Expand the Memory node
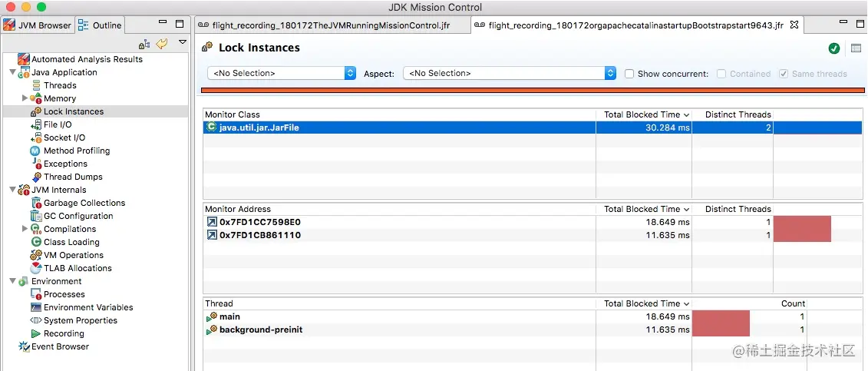 coord(25,98)
